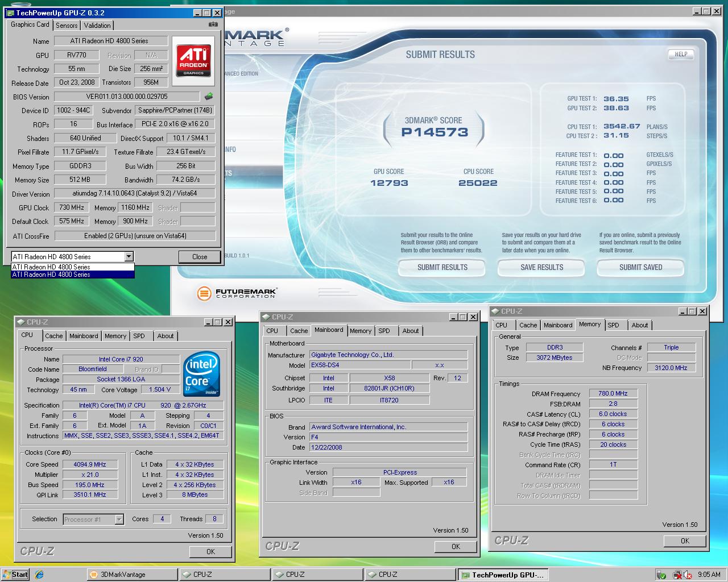Click the taskbar clock showing 9:05 AM
The image size is (728, 582).
point(709,575)
